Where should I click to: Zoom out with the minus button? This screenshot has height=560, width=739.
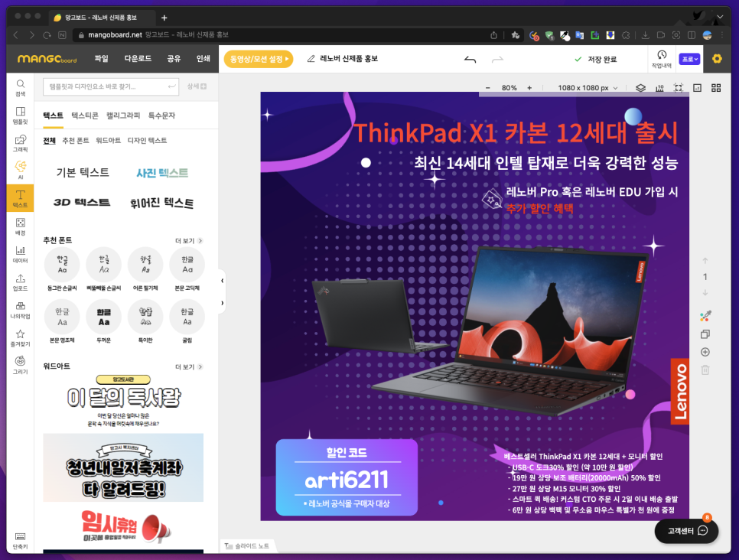click(488, 88)
